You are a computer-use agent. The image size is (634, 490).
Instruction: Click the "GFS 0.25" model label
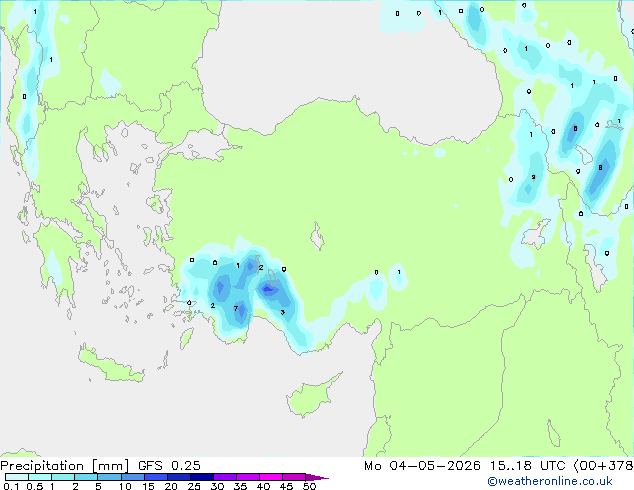(169, 466)
